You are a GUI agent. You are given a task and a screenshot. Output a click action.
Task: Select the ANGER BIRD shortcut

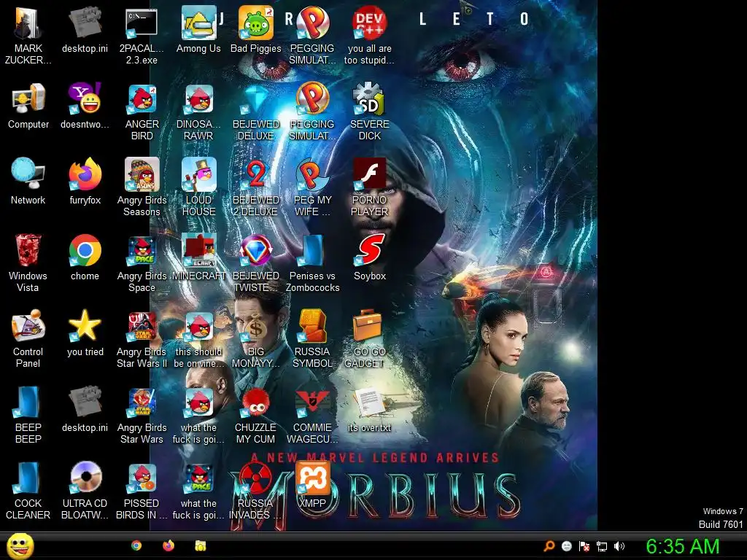click(x=142, y=111)
